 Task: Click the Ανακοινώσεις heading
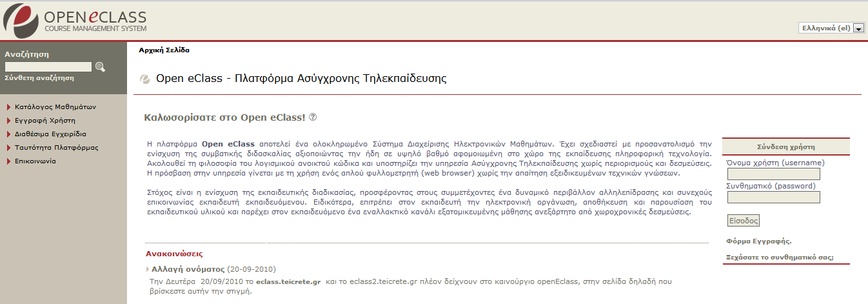[174, 254]
